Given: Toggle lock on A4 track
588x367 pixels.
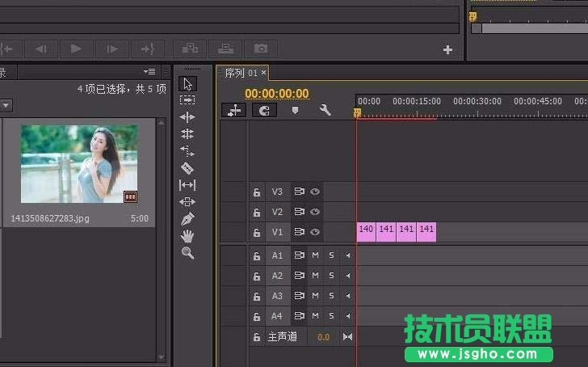Looking at the screenshot, I should coord(257,317).
